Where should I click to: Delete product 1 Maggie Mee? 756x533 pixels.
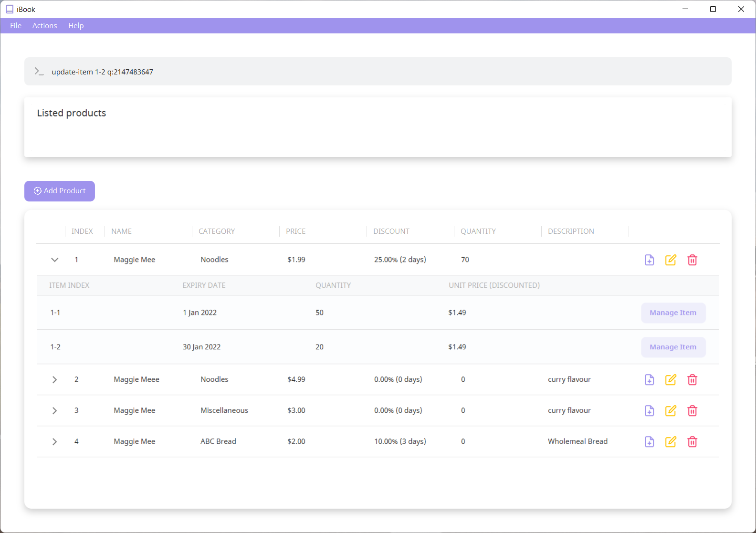692,260
